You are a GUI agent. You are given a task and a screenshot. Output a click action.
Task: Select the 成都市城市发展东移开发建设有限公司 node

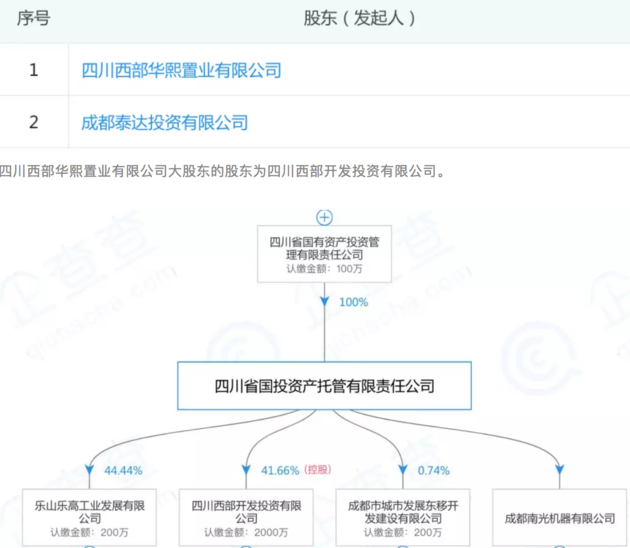pyautogui.click(x=403, y=517)
